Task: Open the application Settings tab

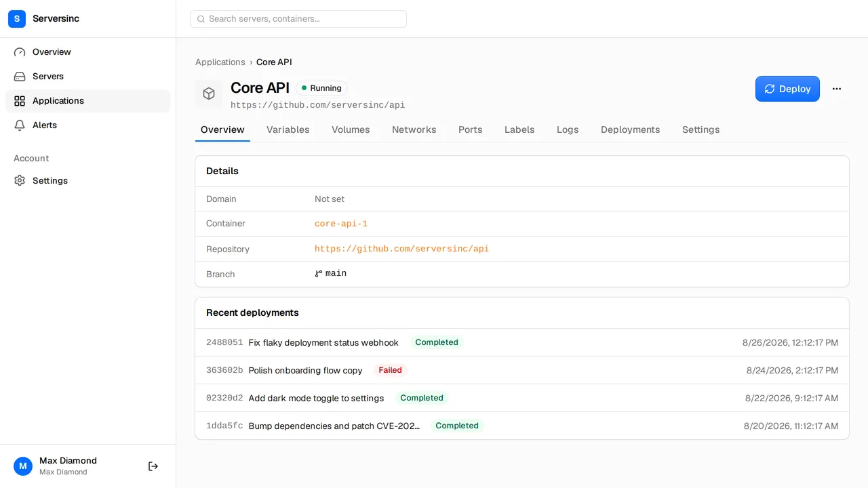Action: [x=701, y=129]
